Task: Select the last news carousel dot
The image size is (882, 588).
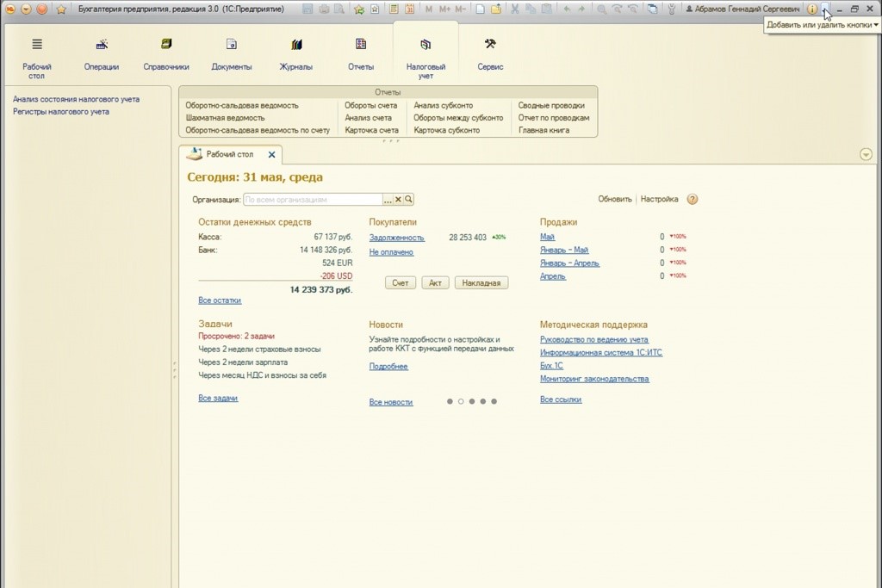Action: pos(494,401)
